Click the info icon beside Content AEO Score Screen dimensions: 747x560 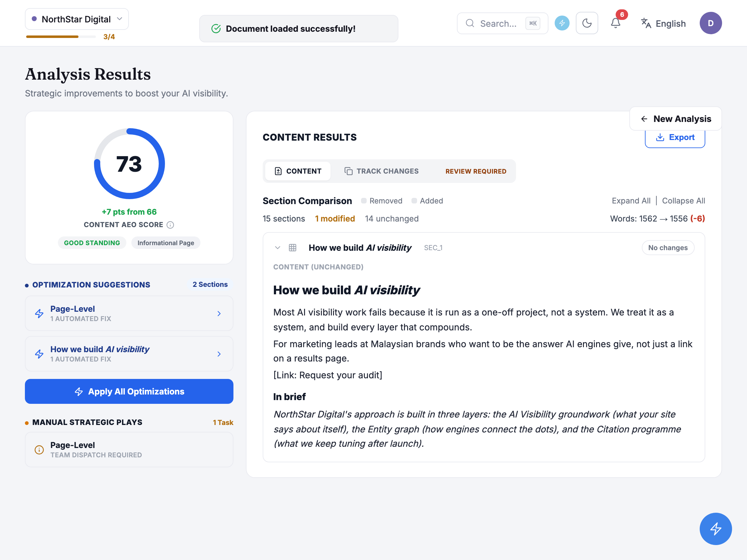pyautogui.click(x=171, y=225)
